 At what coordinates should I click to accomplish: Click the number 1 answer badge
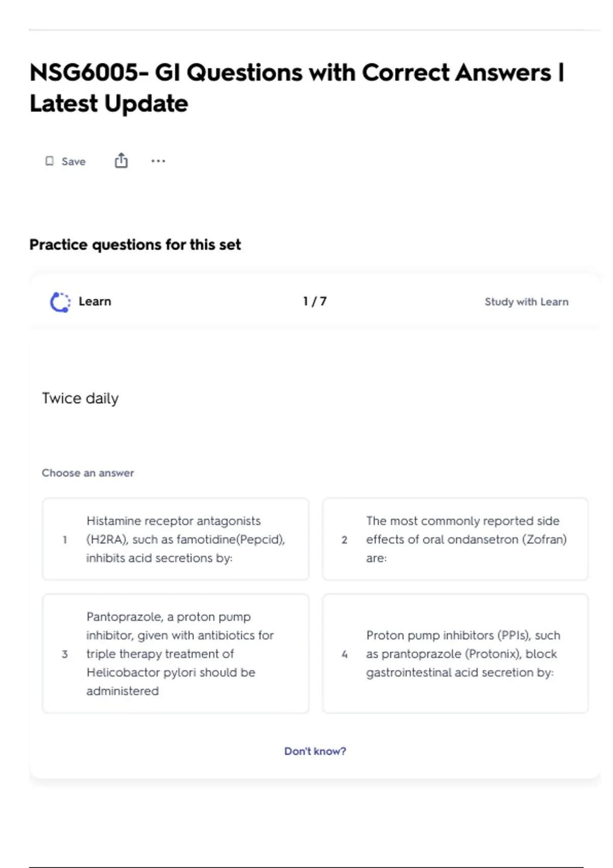coord(65,540)
